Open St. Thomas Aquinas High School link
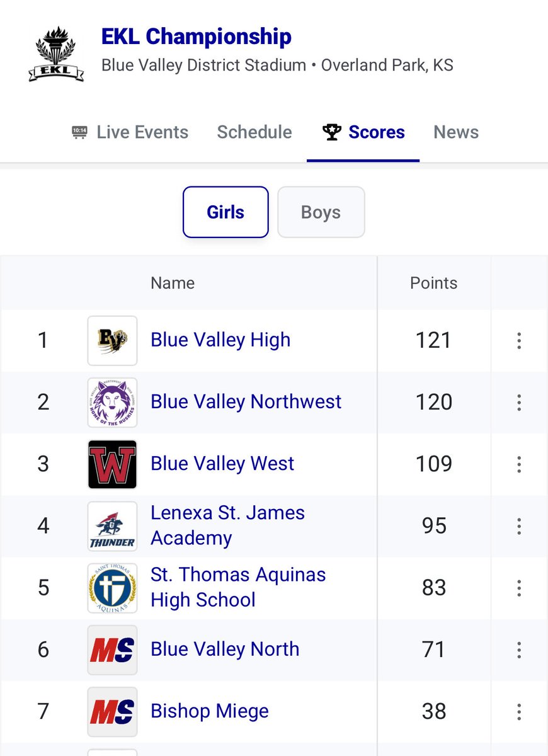548x756 pixels. coord(238,587)
